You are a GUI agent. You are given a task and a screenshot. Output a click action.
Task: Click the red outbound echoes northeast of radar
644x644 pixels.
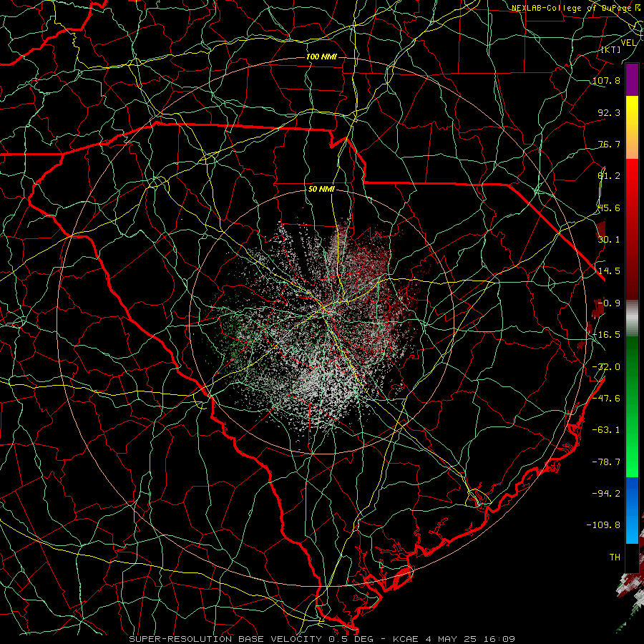point(368,263)
